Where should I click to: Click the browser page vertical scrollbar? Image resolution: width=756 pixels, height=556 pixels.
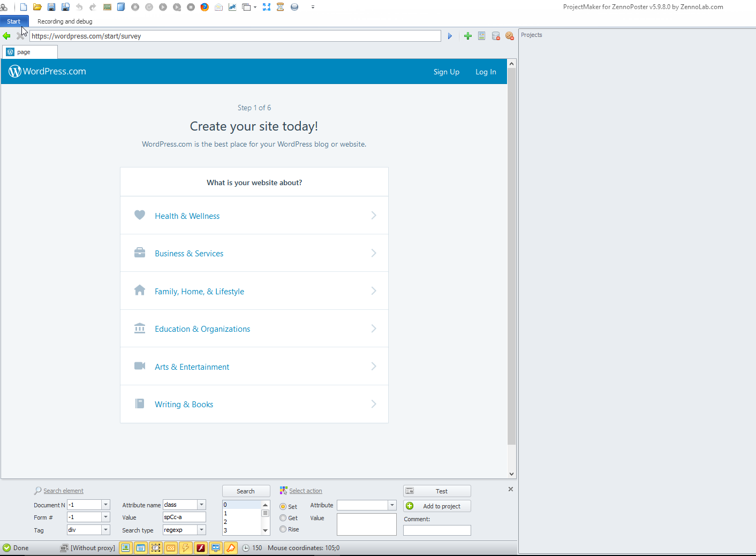click(511, 257)
